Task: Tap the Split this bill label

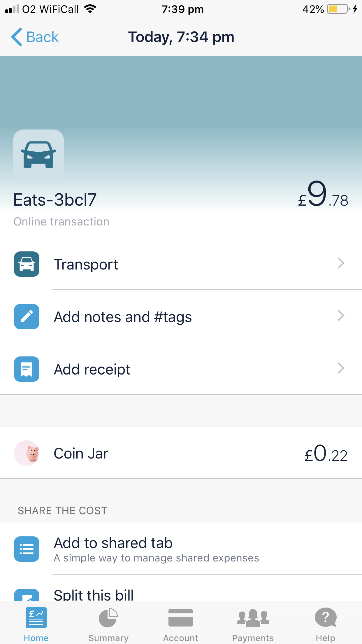Action: pos(94,595)
